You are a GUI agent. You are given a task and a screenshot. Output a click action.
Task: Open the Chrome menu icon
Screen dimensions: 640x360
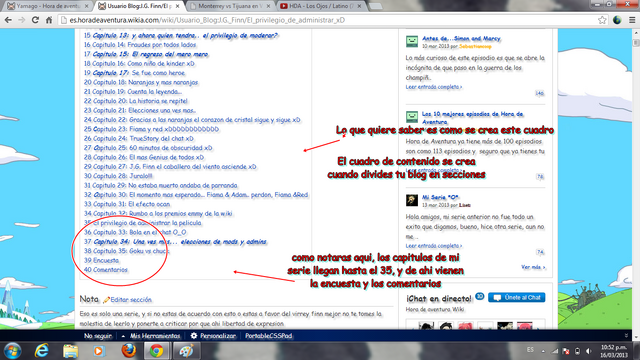[x=631, y=20]
